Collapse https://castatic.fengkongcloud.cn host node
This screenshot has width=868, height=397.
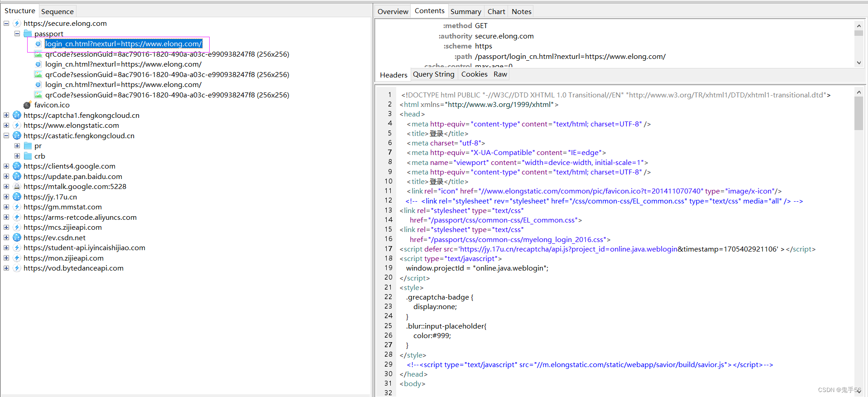click(x=6, y=136)
